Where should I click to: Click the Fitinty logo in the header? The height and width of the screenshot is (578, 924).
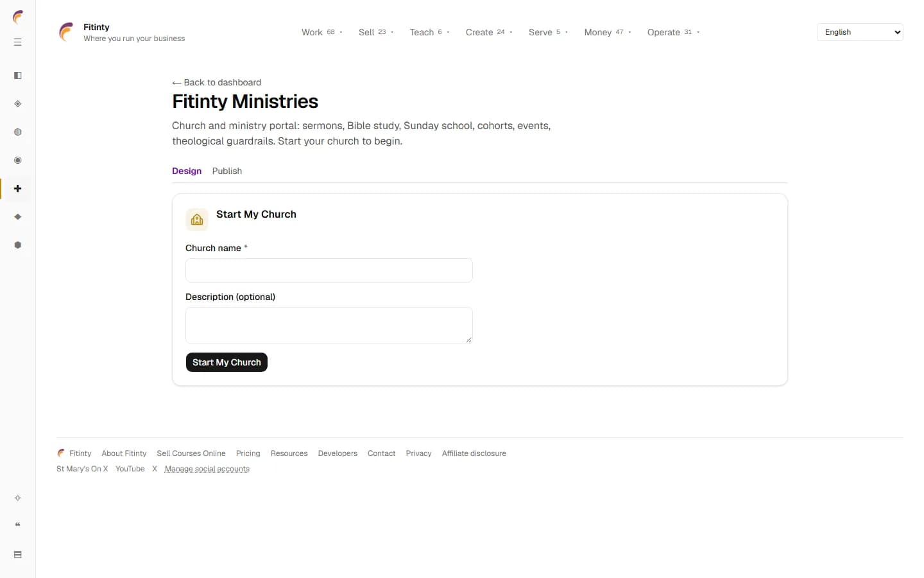(x=66, y=32)
